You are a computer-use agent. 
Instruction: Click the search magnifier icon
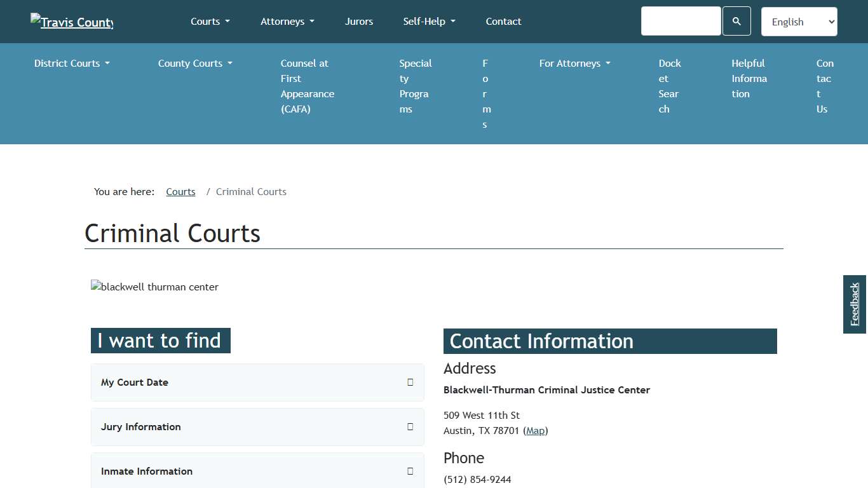[x=736, y=21]
